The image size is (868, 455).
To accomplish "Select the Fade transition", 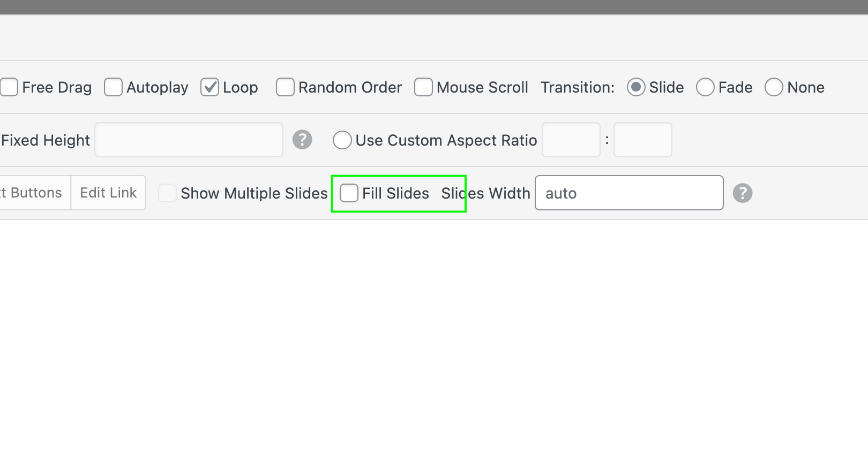I will tap(705, 87).
